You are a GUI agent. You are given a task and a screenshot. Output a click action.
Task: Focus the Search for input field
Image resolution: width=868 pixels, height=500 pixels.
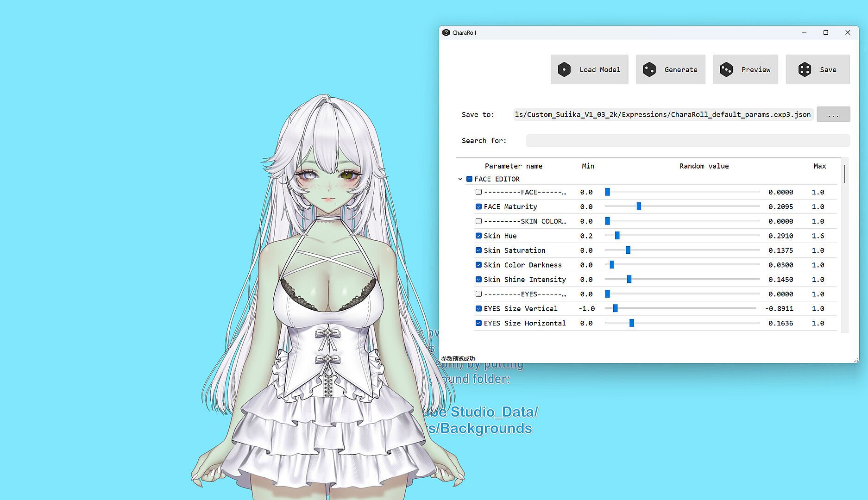tap(688, 141)
